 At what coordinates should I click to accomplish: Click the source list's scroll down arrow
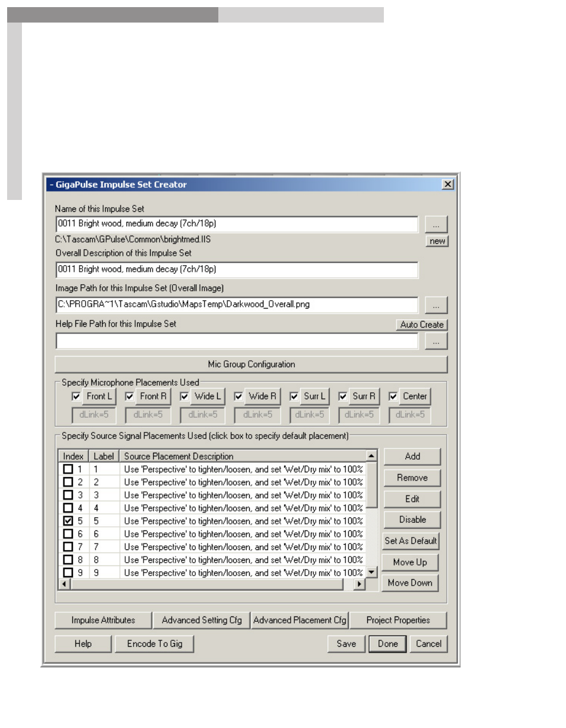[x=372, y=572]
